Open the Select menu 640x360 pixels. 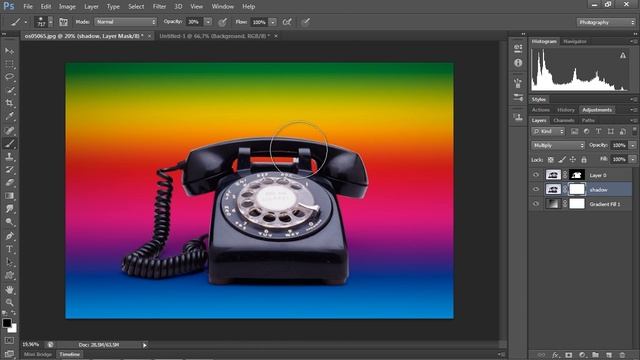pyautogui.click(x=136, y=7)
